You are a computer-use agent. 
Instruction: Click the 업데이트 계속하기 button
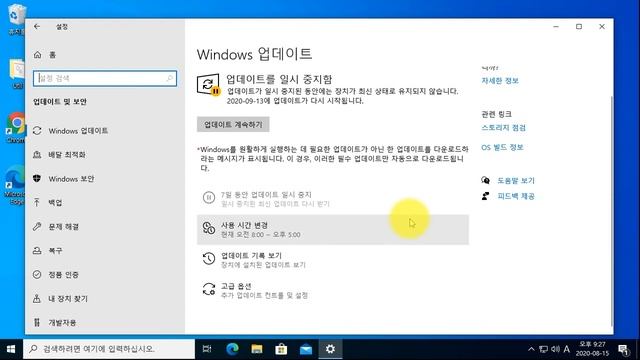[233, 124]
